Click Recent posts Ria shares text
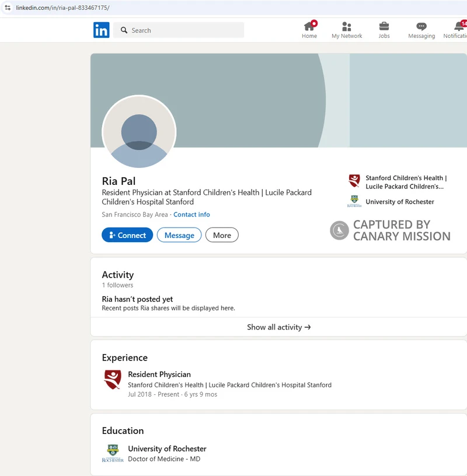The image size is (467, 476). 168,308
